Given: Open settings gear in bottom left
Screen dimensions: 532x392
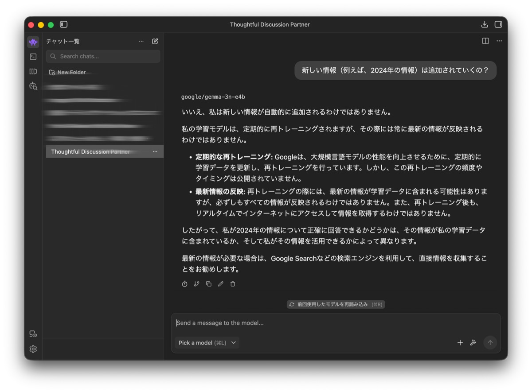Looking at the screenshot, I should click(x=33, y=349).
